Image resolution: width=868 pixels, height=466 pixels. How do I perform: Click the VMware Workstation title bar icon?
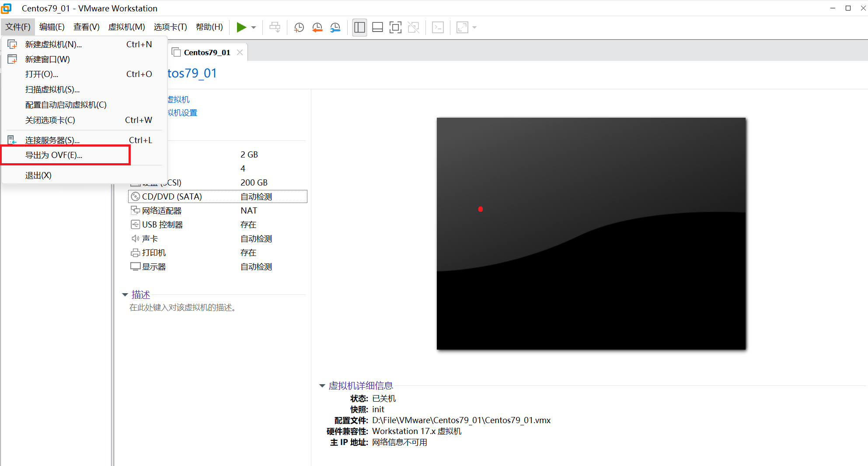pyautogui.click(x=7, y=8)
